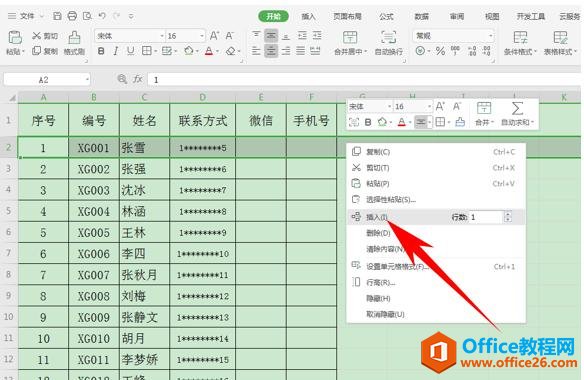Toggle horizontal center alignment in ribbon

tap(271, 51)
